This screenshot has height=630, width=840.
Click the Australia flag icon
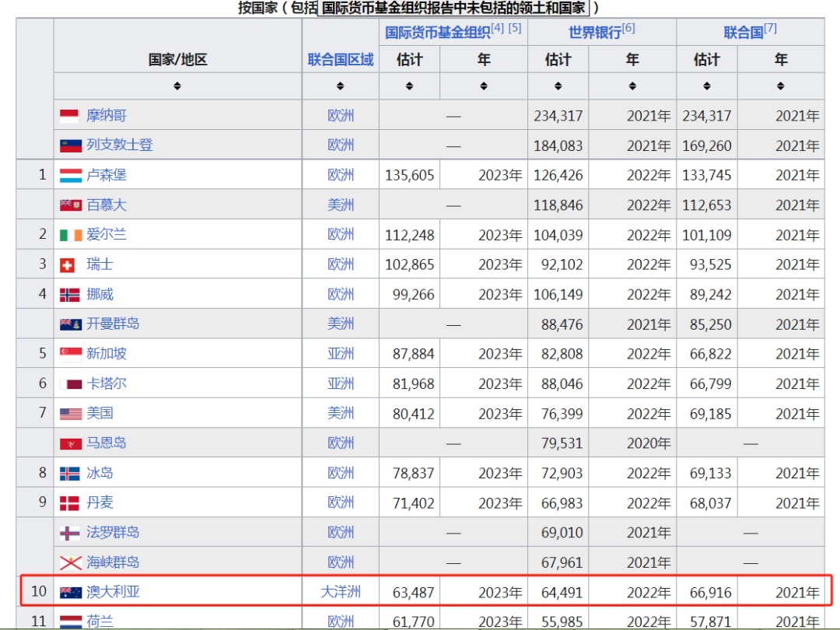click(x=70, y=593)
